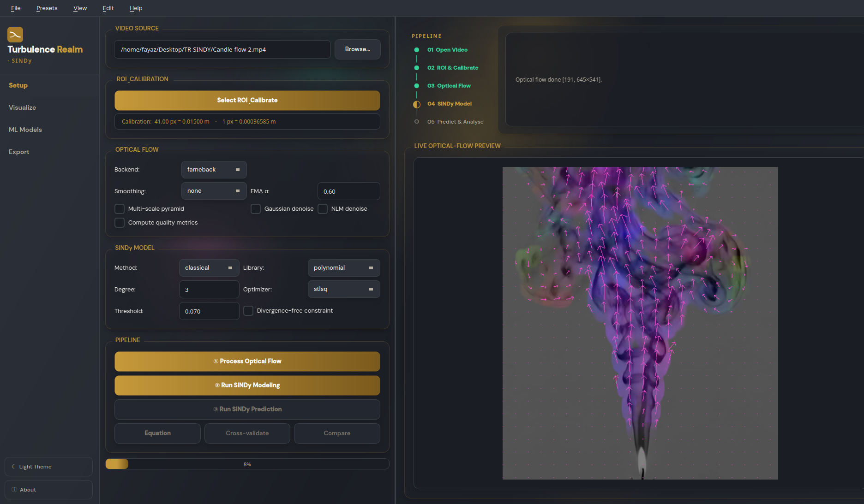Click the 05 Predict & Analyse step circle
Image resolution: width=864 pixels, height=504 pixels.
pos(417,122)
